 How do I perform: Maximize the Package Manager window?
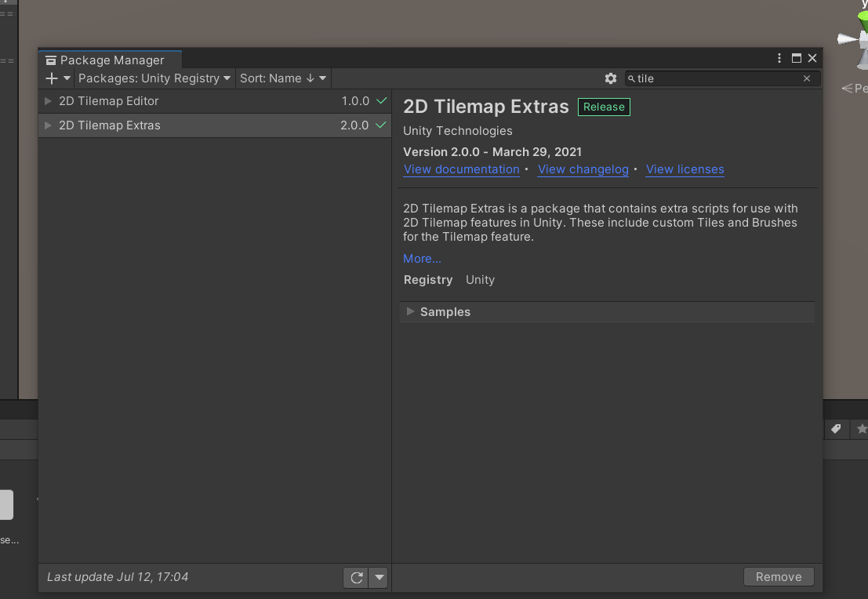point(797,58)
